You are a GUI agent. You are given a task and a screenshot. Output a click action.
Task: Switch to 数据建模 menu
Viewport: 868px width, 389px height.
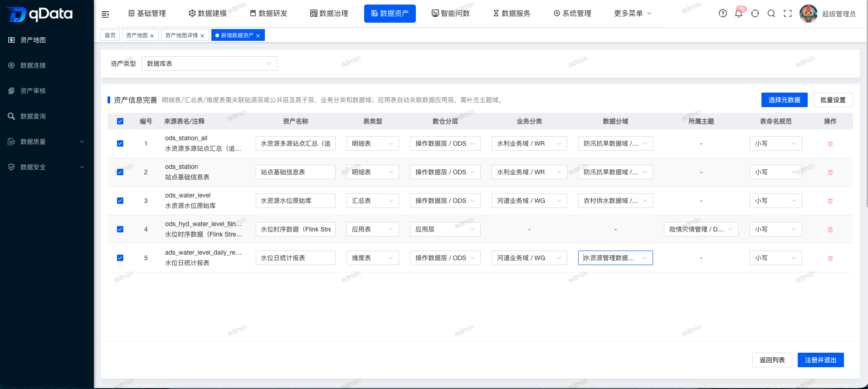[x=208, y=14]
